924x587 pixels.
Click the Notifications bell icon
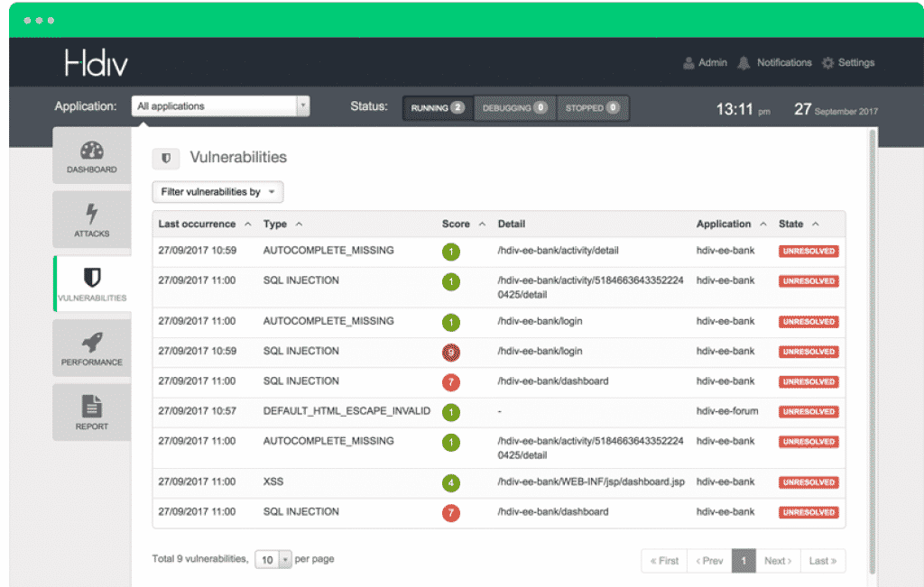[x=744, y=63]
